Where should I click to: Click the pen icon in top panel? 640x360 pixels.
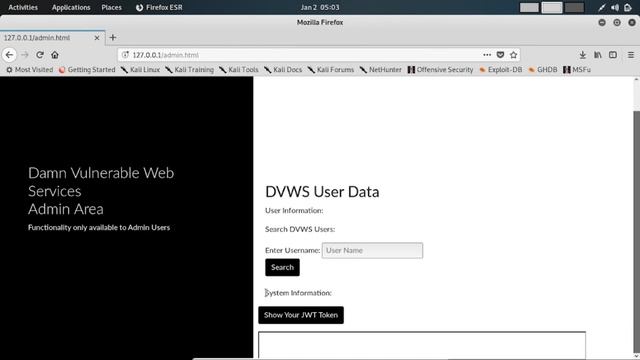point(602,7)
